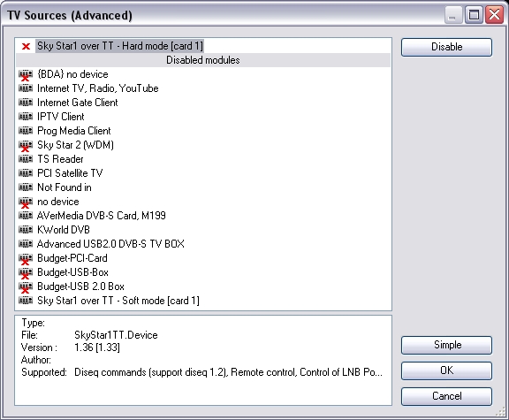Viewport: 509px width, 420px height.
Task: Click the icon beside Sky Star1 Soft mode entry
Action: [x=26, y=301]
